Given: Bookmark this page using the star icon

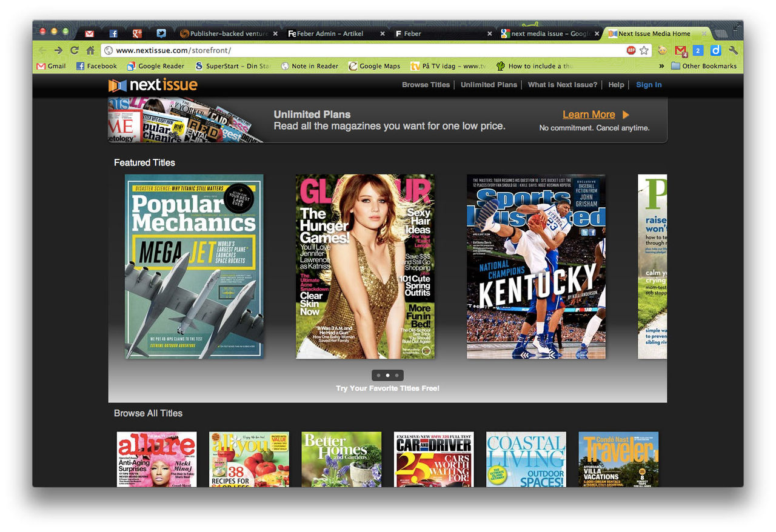Looking at the screenshot, I should (644, 50).
